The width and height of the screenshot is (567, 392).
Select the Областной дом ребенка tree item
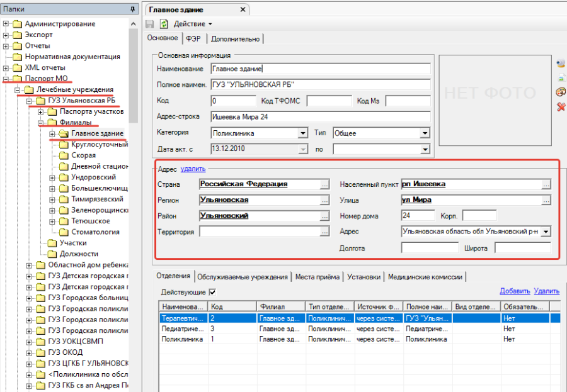pos(88,265)
